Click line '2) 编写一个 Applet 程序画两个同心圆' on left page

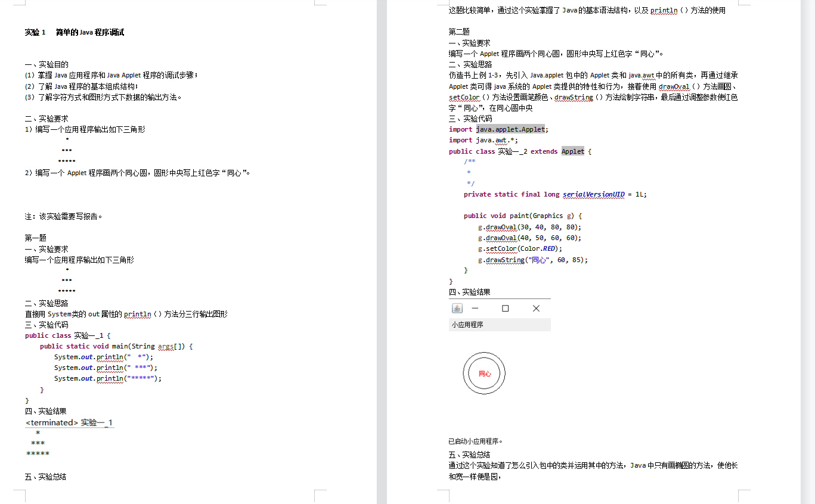pos(138,173)
